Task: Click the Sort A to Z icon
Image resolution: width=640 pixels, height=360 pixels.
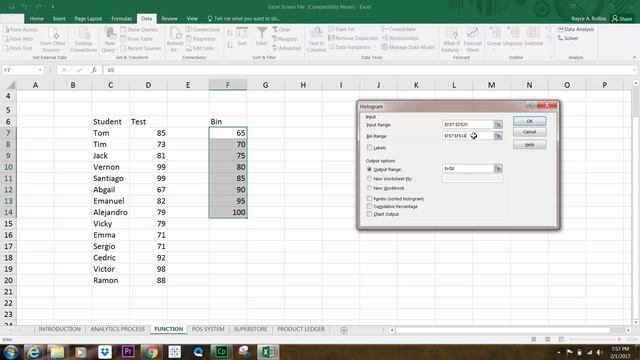Action: pos(230,33)
